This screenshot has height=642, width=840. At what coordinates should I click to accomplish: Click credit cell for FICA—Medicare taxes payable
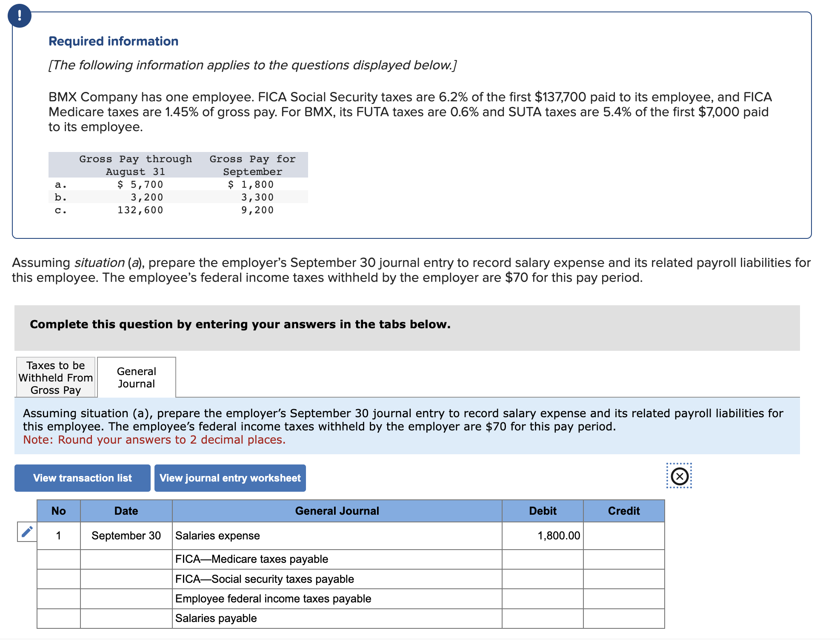pyautogui.click(x=623, y=559)
